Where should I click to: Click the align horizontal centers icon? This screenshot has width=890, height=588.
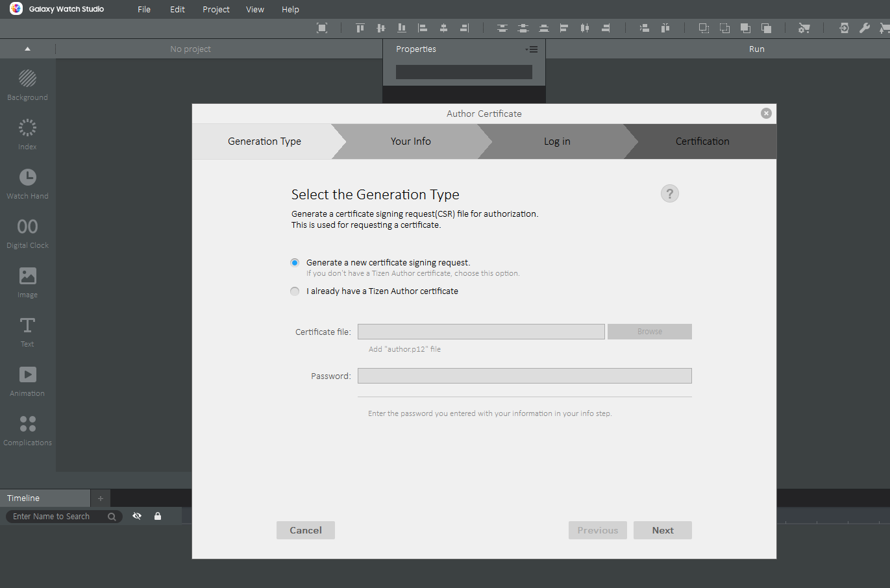(443, 28)
